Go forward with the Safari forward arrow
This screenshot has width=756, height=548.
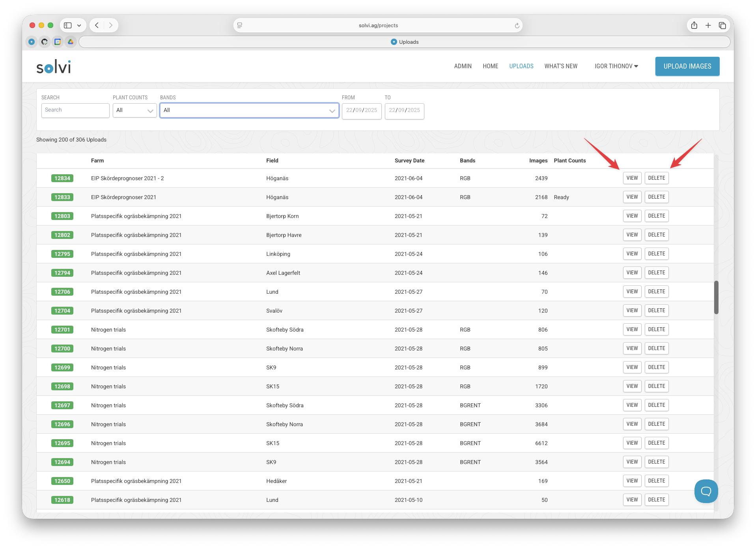coord(111,25)
